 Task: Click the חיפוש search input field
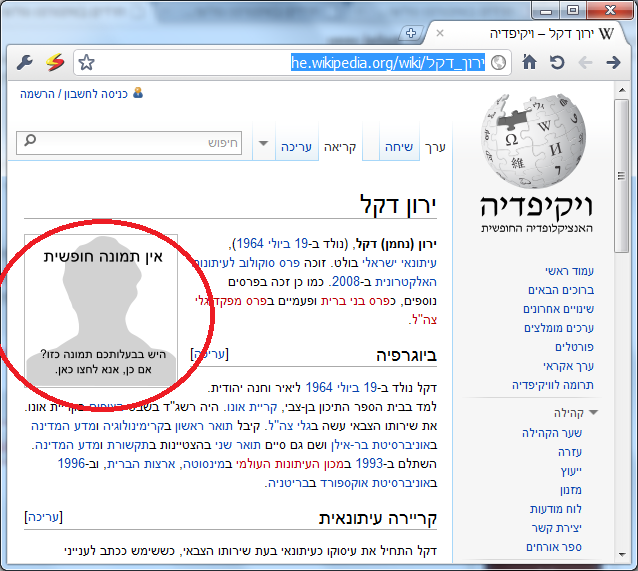tap(129, 143)
